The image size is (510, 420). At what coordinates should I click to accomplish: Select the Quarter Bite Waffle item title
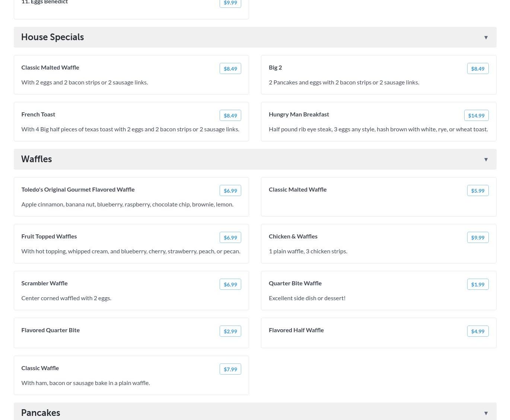click(295, 283)
